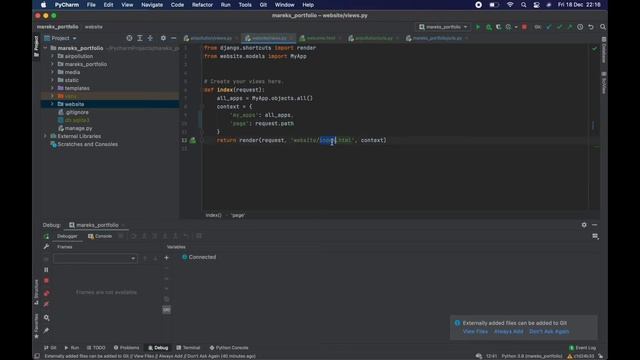
Task: Click View Files link in Git notification
Action: 475,331
